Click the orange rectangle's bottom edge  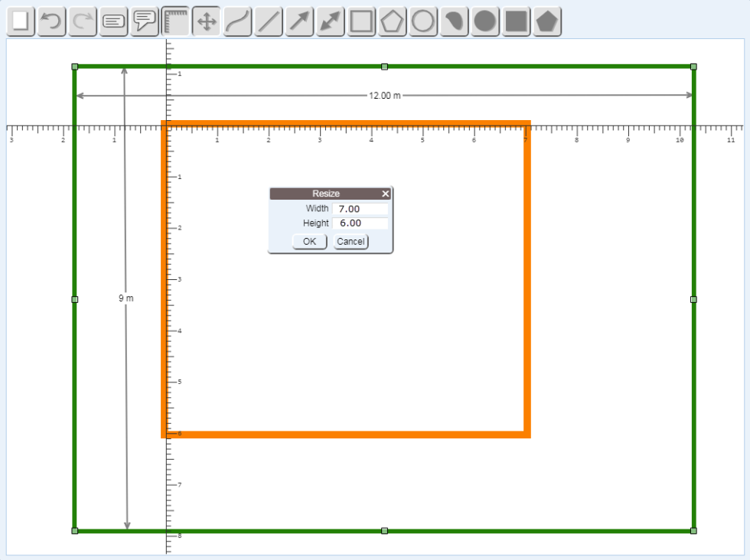tap(346, 435)
